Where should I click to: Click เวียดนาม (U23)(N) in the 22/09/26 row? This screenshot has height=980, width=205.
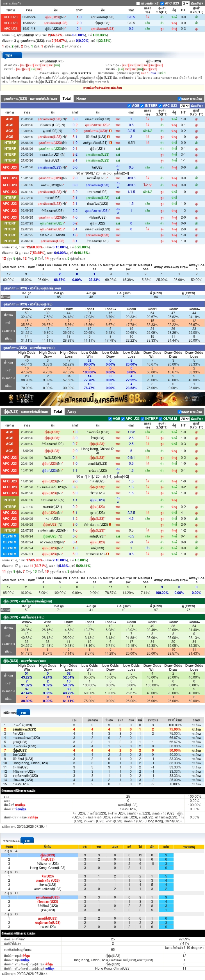[52, 125]
